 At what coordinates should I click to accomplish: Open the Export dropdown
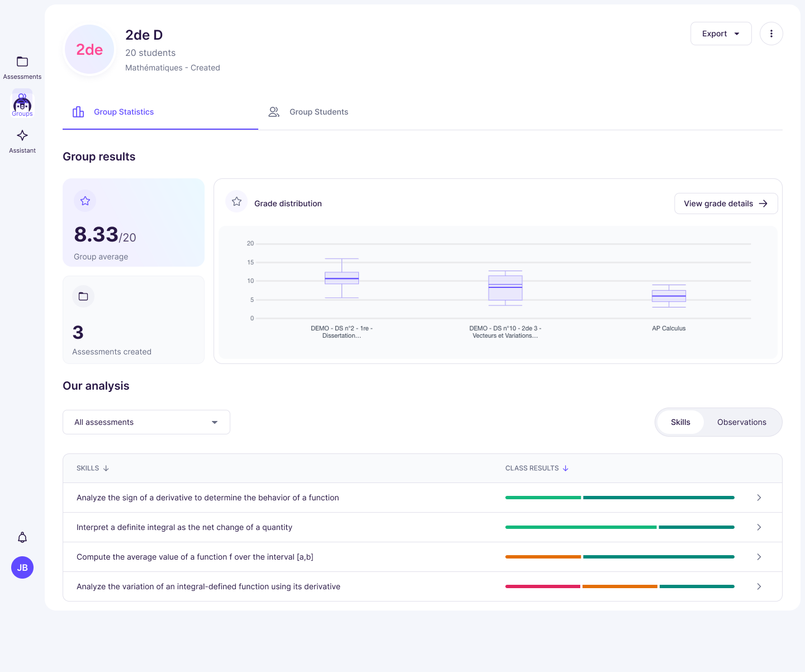(x=721, y=34)
